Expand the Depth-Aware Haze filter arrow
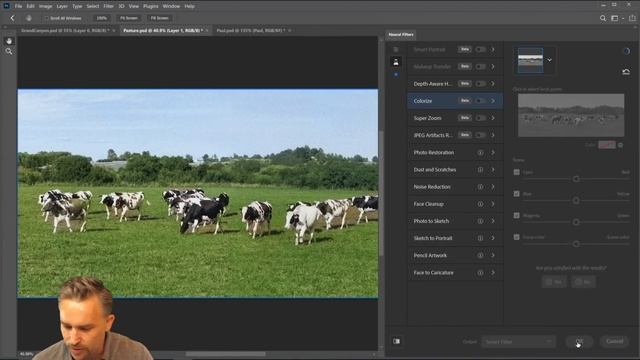The image size is (640, 360). pyautogui.click(x=493, y=84)
